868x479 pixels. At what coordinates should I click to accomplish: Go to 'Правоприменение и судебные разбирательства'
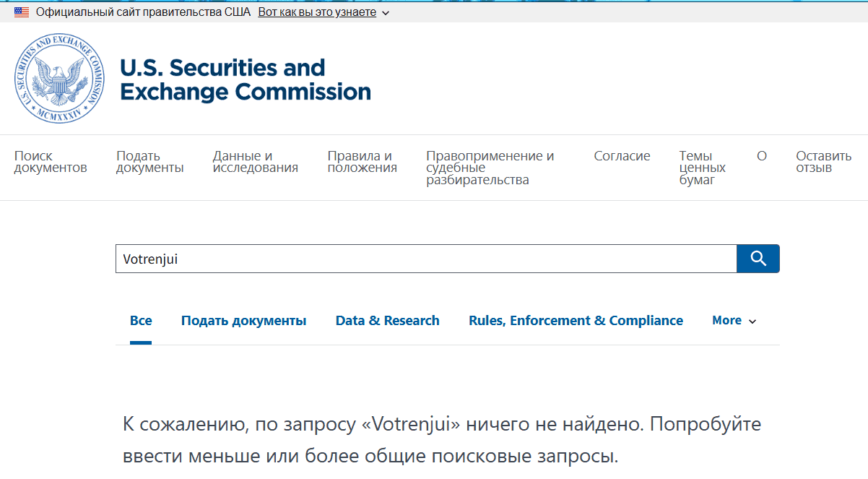coord(490,168)
